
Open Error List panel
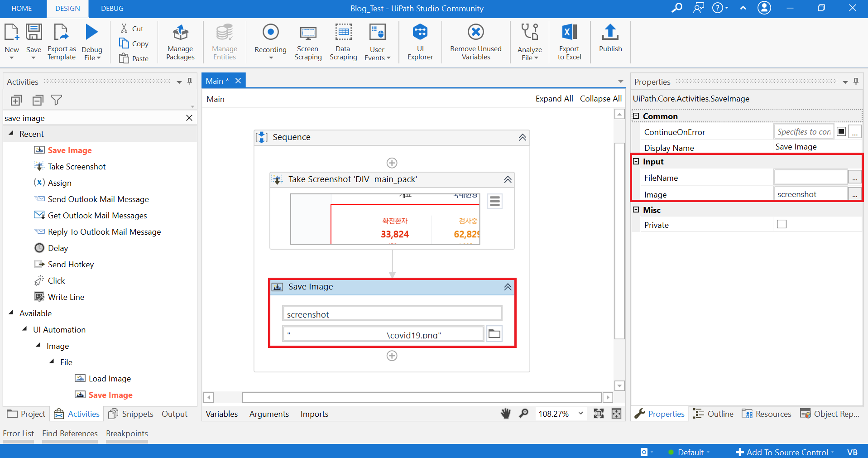tap(18, 434)
